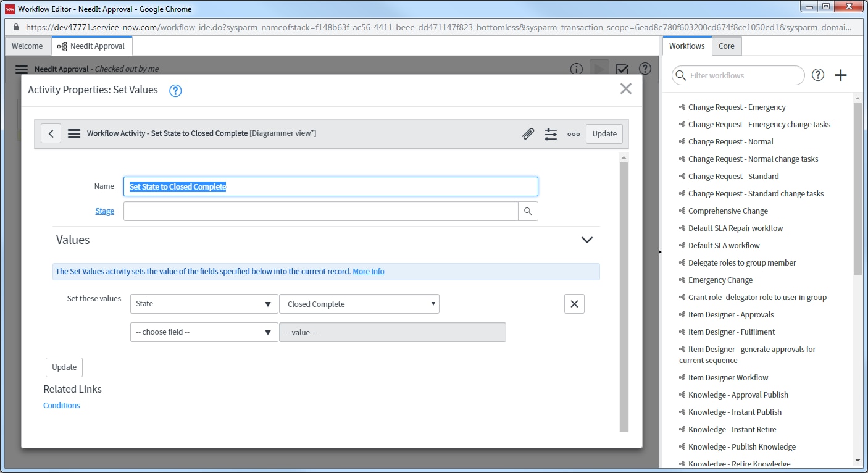This screenshot has height=473, width=868.
Task: Click the Filter workflows search box
Action: [738, 75]
